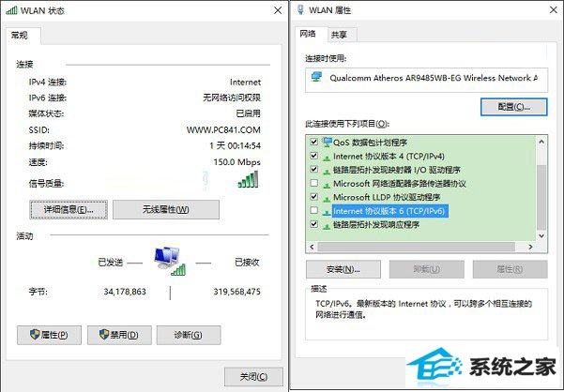Check Microsoft 网络适配器多路传送器协议 checkbox
The width and height of the screenshot is (564, 392).
coord(314,183)
